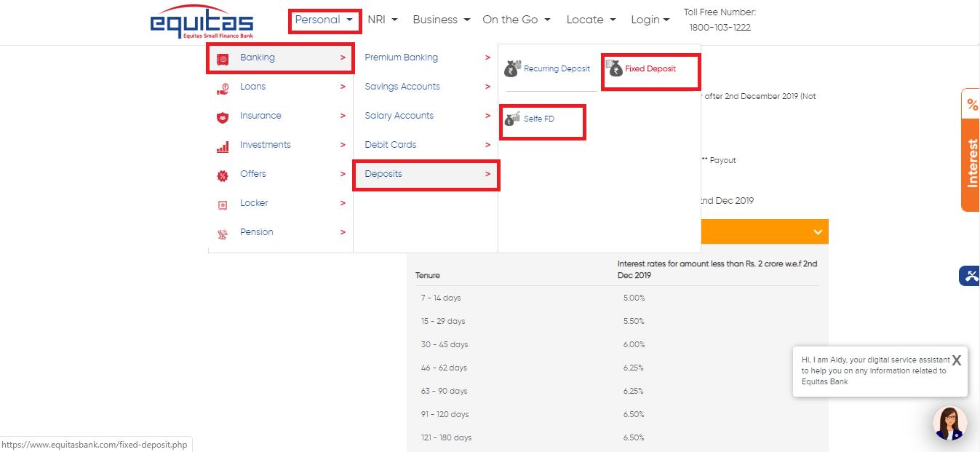Click the Investments bar chart icon

(223, 146)
